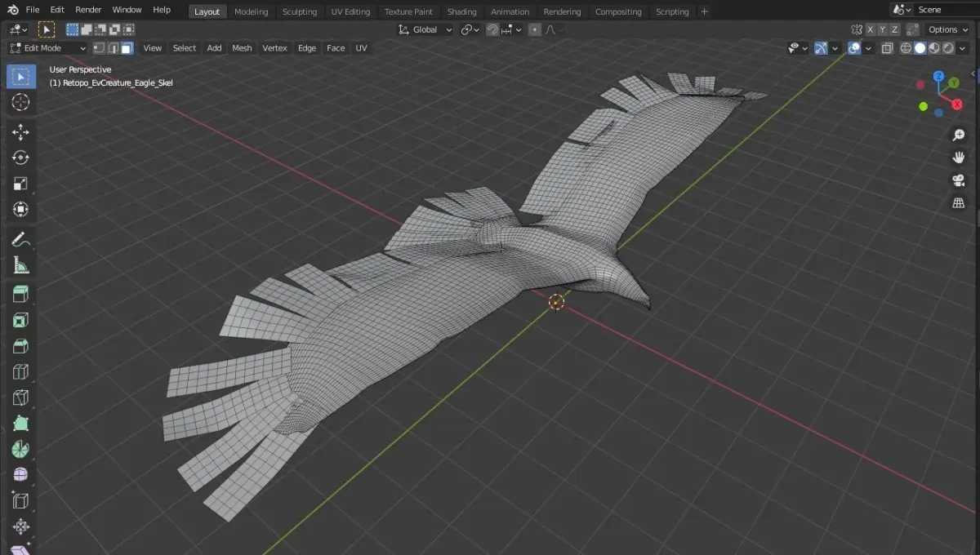This screenshot has height=555, width=980.
Task: Open the Render menu
Action: [x=88, y=10]
